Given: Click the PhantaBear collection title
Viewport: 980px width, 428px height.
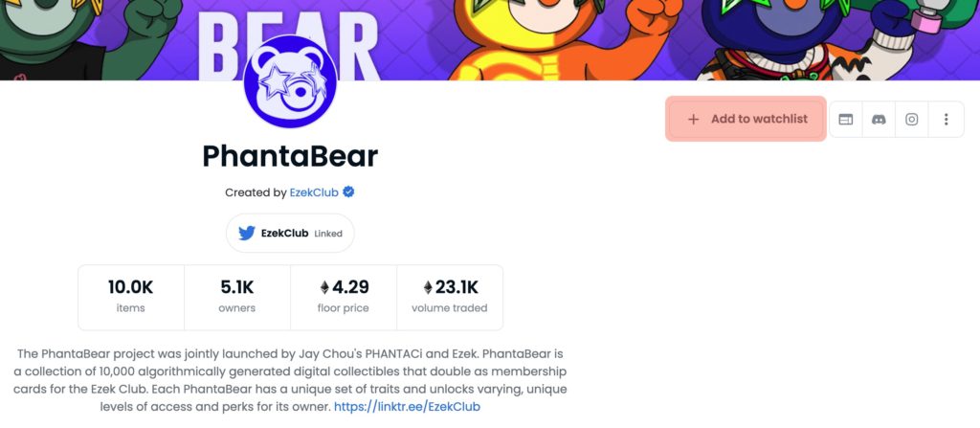Looking at the screenshot, I should [290, 156].
